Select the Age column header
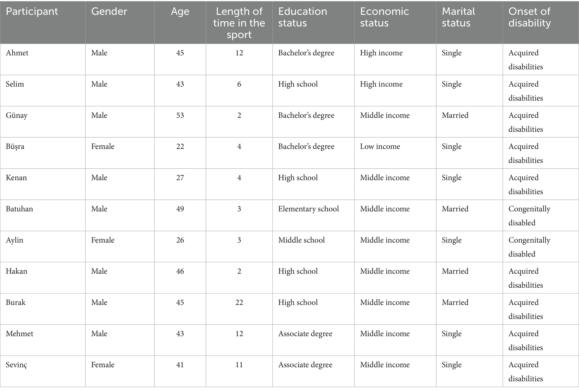Screen dimensions: 579x392 (x=180, y=12)
